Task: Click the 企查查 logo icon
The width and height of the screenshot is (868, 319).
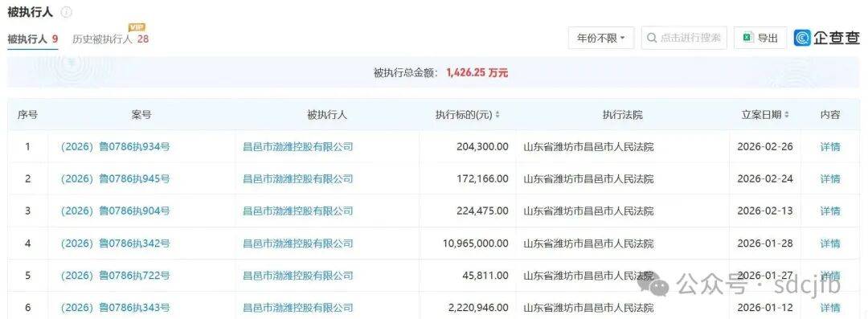Action: [803, 38]
